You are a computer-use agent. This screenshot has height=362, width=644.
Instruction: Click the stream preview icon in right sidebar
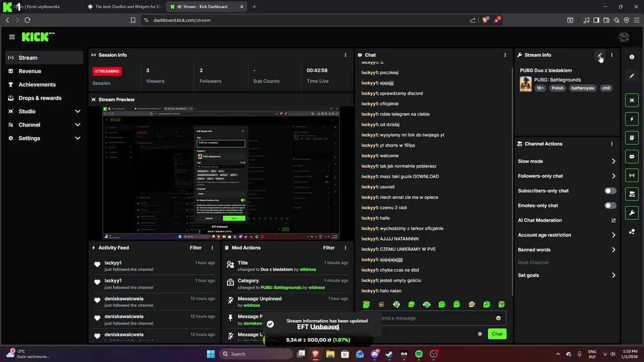tap(632, 100)
